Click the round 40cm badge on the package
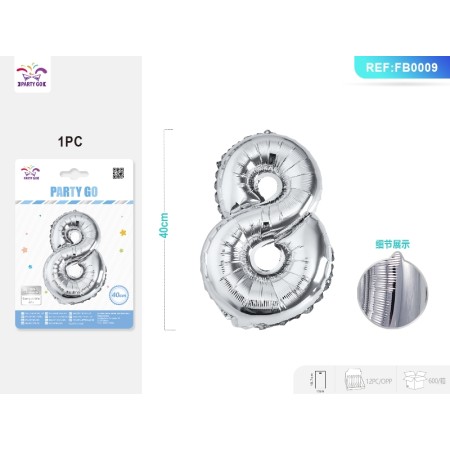Screen dimensions: 450x450 click(119, 295)
